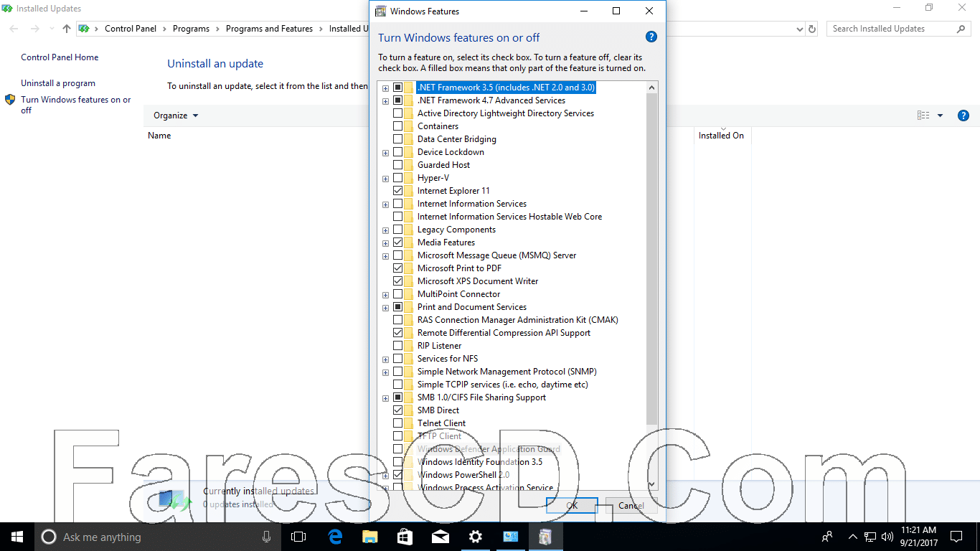Open Microsoft Store from taskbar

pos(405,537)
